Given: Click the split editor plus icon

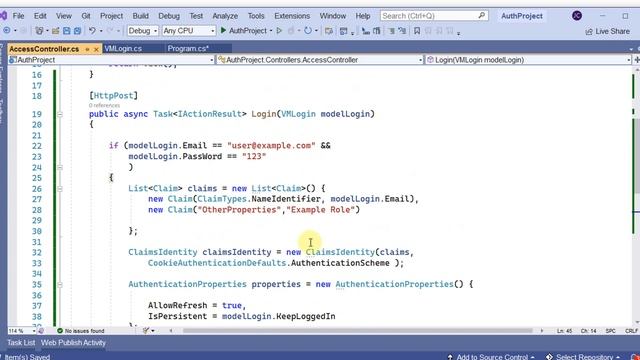Looking at the screenshot, I should coord(636,60).
